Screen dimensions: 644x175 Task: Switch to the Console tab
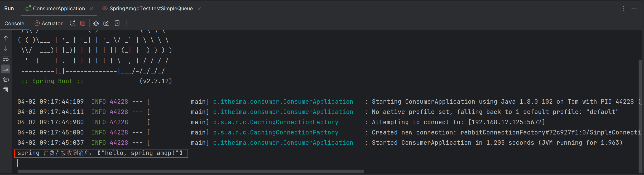point(14,23)
